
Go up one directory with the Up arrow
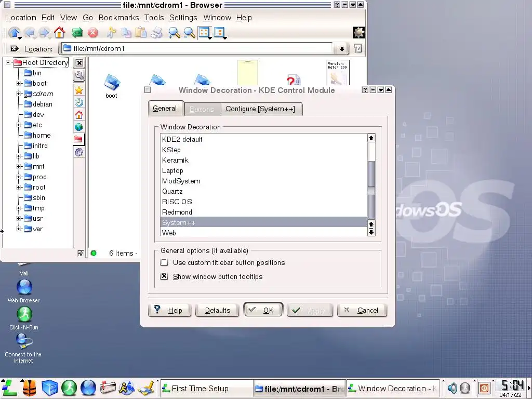pyautogui.click(x=14, y=33)
